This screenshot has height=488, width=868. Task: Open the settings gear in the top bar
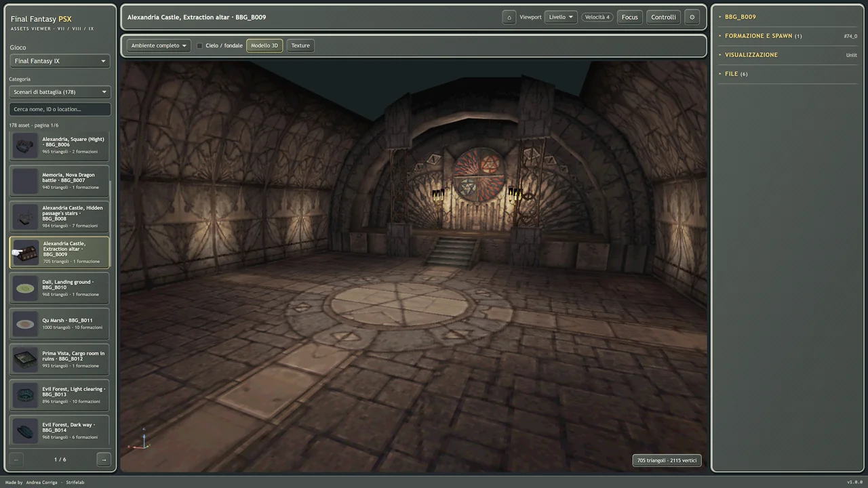click(692, 17)
